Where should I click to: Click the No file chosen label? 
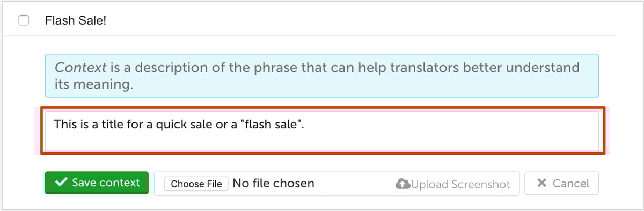(x=273, y=184)
